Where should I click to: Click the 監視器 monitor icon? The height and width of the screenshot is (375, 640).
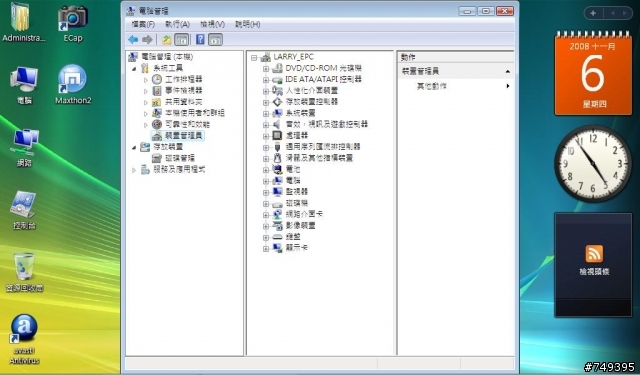277,191
